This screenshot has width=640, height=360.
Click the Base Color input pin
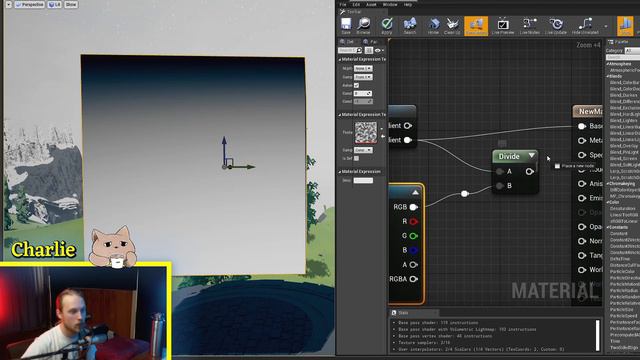(x=582, y=127)
